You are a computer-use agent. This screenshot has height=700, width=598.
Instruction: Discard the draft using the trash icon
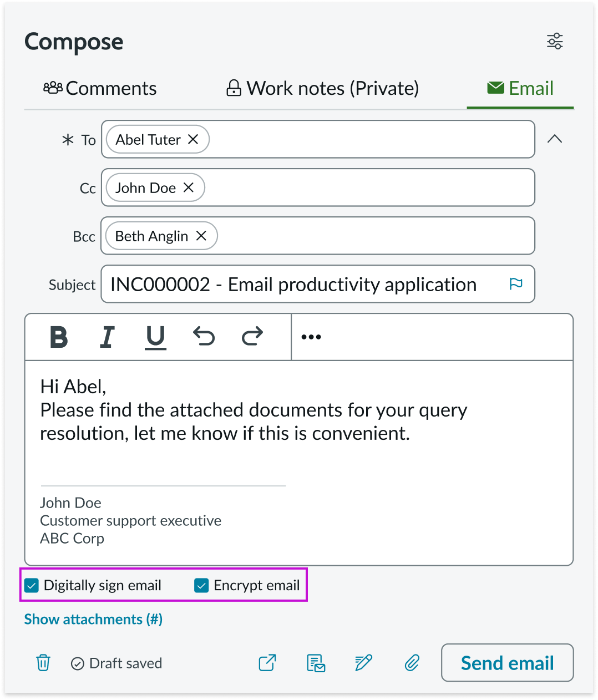(x=43, y=663)
